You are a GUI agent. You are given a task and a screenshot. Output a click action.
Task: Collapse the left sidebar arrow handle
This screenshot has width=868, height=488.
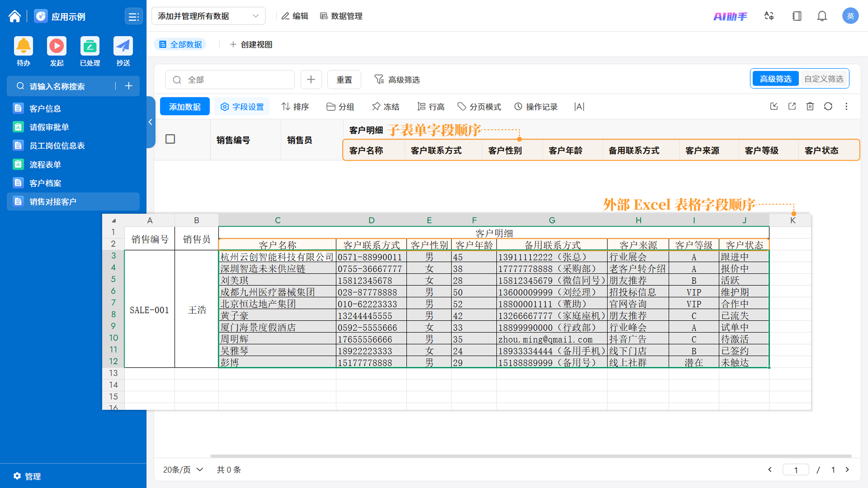(x=151, y=122)
